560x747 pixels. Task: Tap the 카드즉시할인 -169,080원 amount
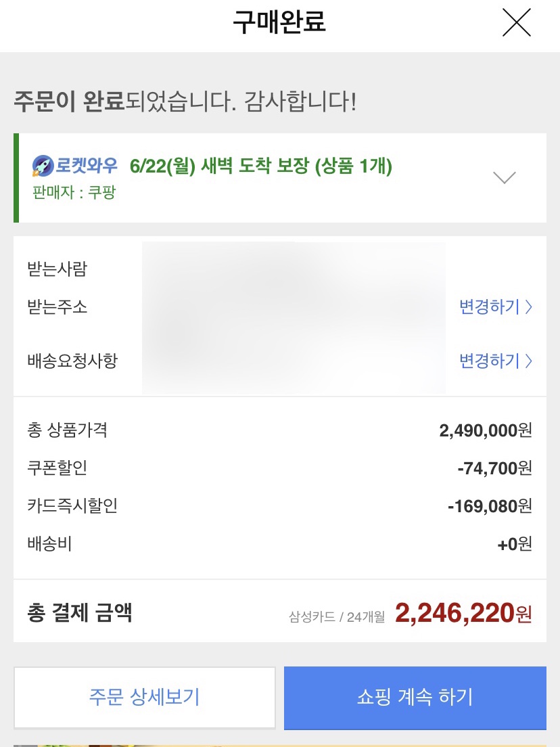490,506
